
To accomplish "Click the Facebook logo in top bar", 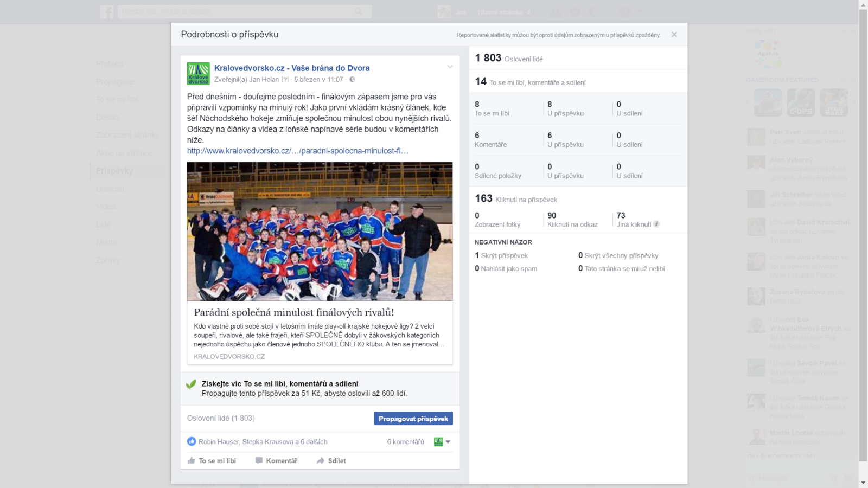I will (107, 11).
